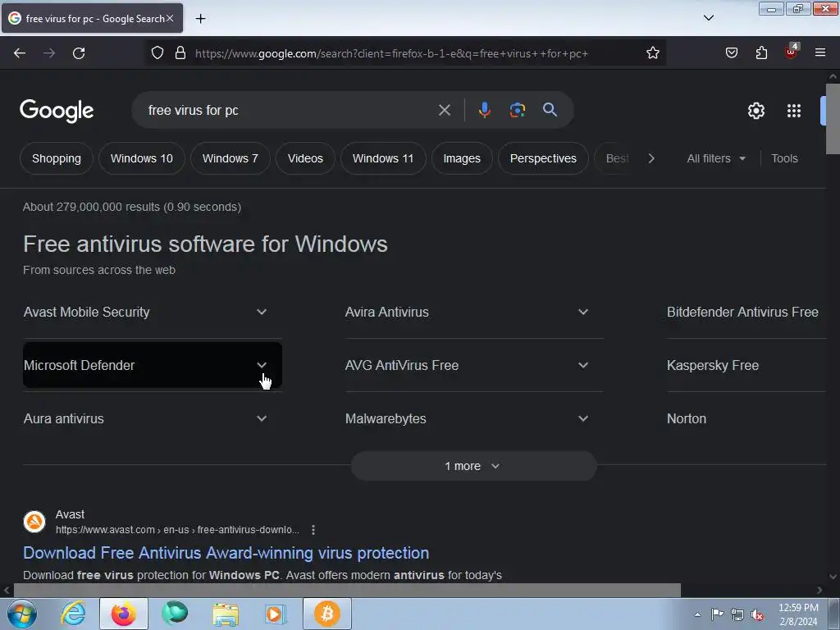Open the tracking protection shield icon
This screenshot has width=840, height=630.
[x=157, y=52]
